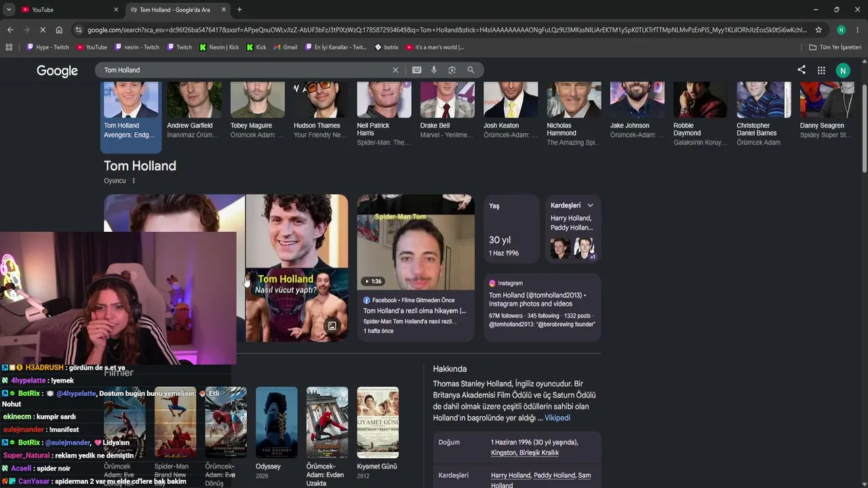Select the Hudson Thames cast card
Viewport: 868px width, 488px height.
point(321,111)
